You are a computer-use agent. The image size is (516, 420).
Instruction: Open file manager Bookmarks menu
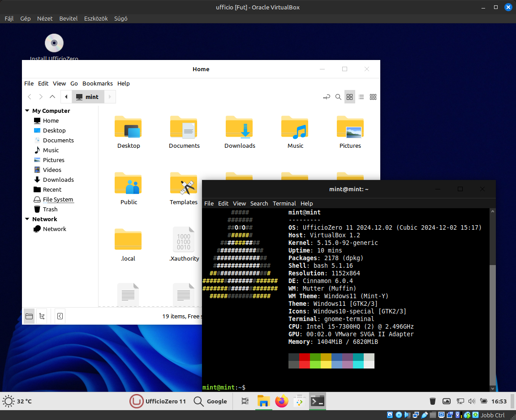click(97, 84)
